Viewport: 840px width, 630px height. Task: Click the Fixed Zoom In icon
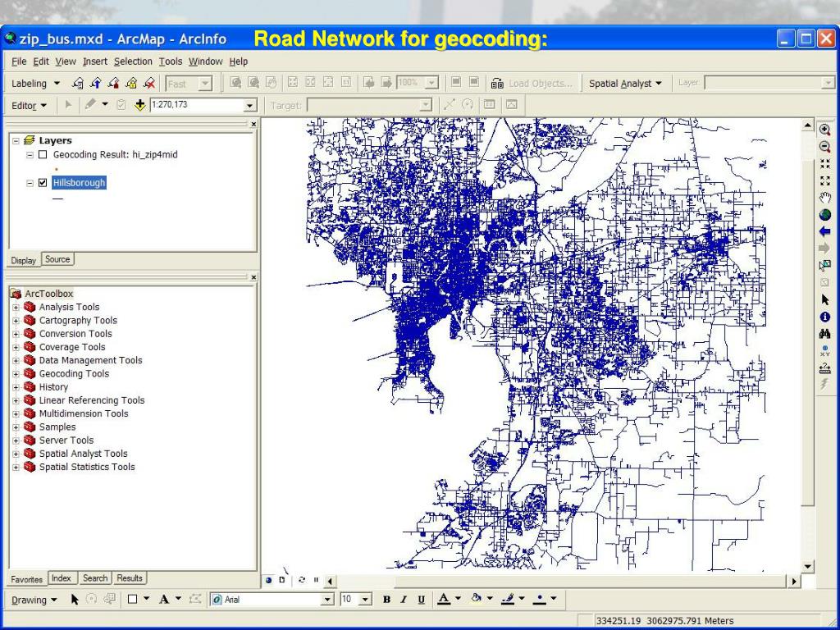[x=825, y=164]
